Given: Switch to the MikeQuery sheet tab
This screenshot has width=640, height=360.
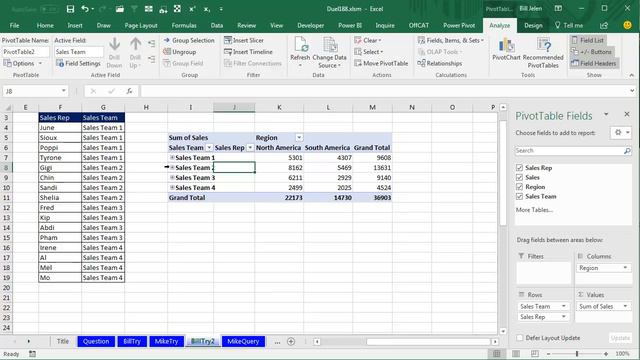Looking at the screenshot, I should [x=243, y=341].
